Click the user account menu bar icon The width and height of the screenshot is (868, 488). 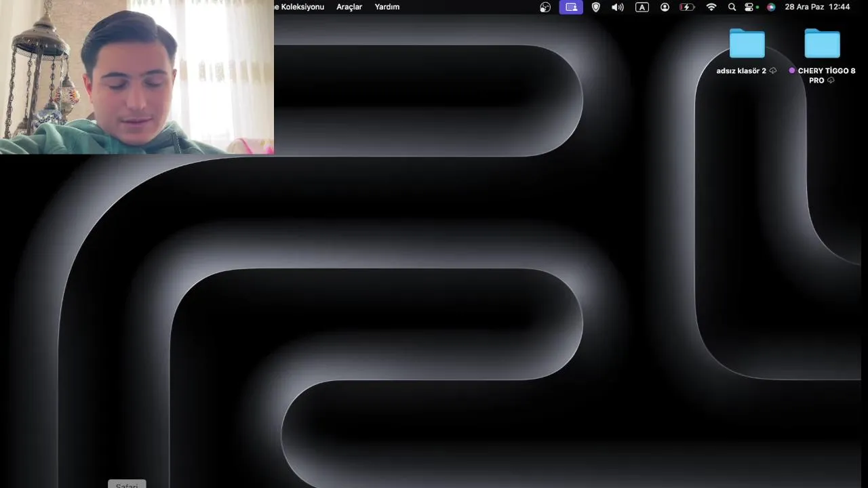pyautogui.click(x=665, y=7)
